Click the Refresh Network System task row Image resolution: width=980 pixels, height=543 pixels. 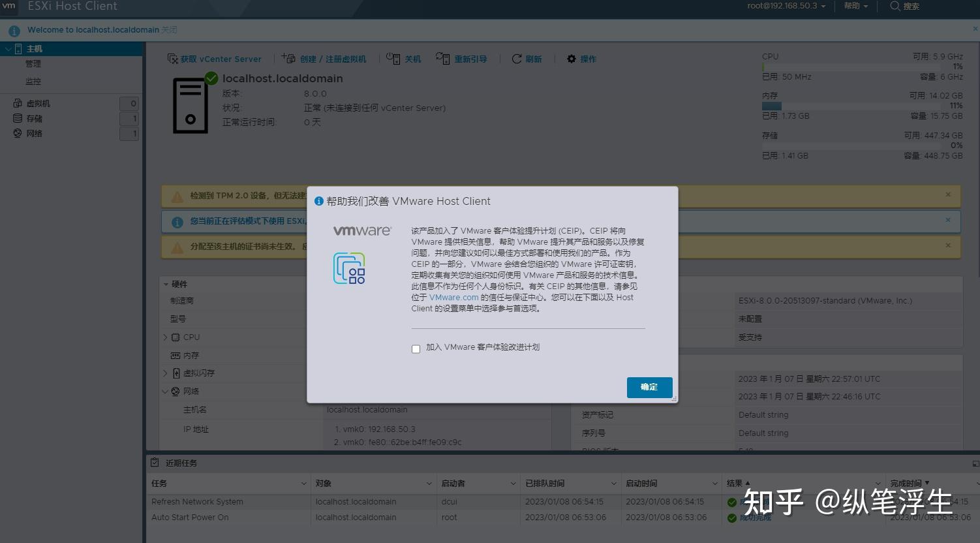pyautogui.click(x=562, y=502)
